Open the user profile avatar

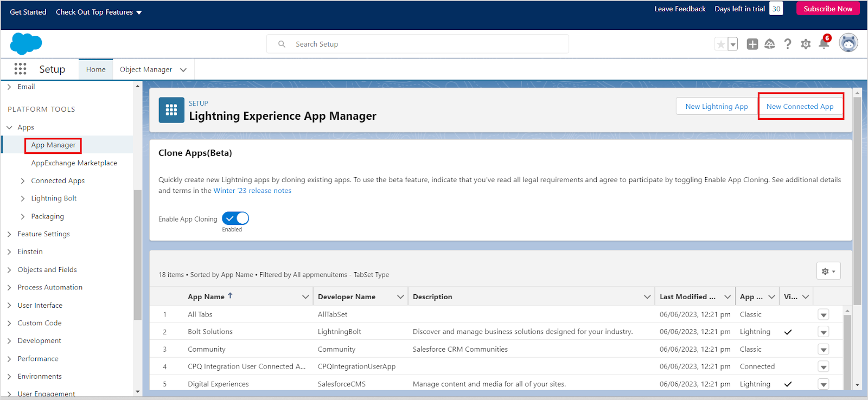point(848,43)
